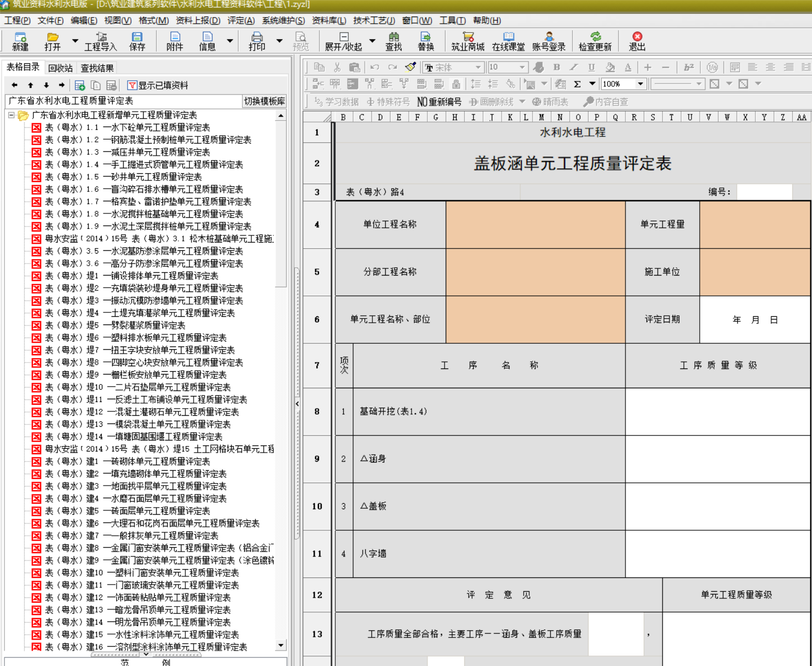Open the 100% zoom dropdown
Screen dimensions: 812x666
pyautogui.click(x=640, y=84)
